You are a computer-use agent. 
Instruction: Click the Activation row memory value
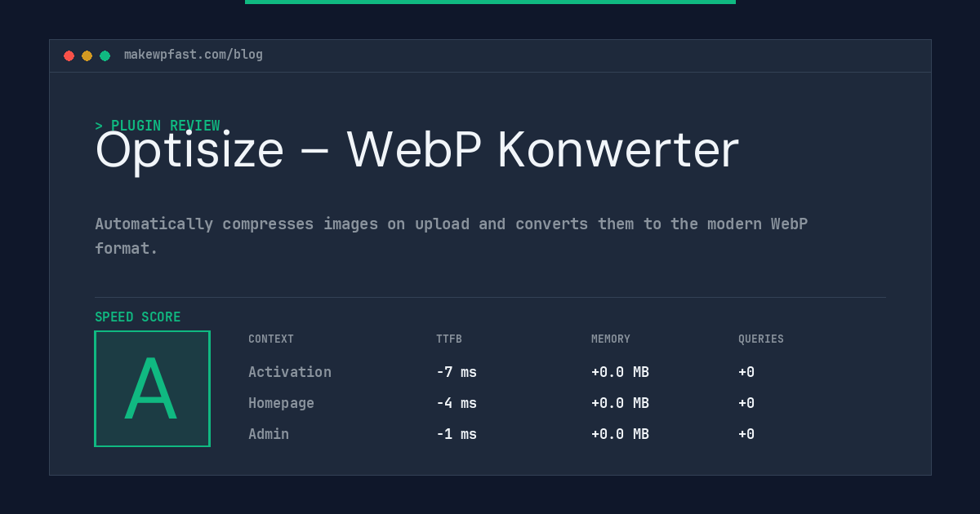tap(620, 372)
